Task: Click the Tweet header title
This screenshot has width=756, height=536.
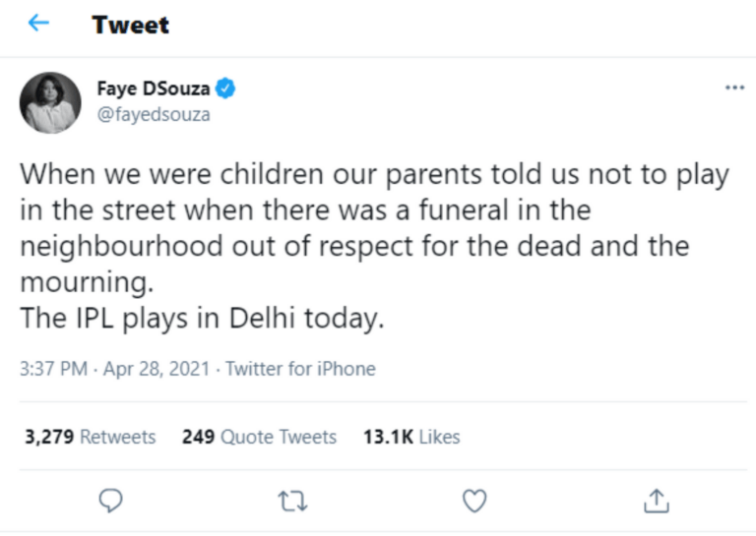Action: click(x=130, y=25)
